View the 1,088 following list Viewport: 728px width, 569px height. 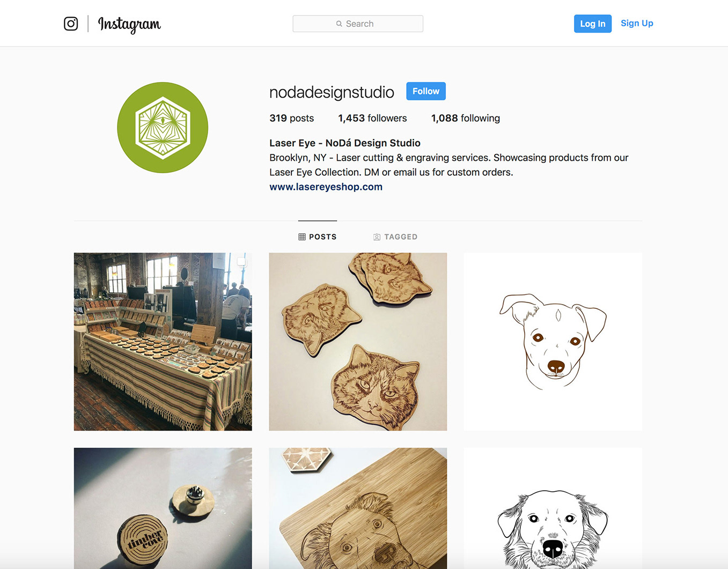coord(465,118)
